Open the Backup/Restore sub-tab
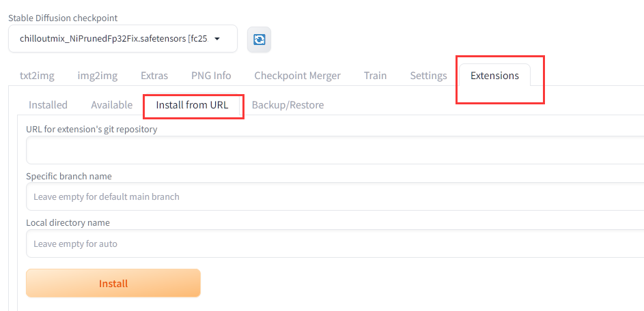Screen dimensions: 644x311 pyautogui.click(x=288, y=105)
